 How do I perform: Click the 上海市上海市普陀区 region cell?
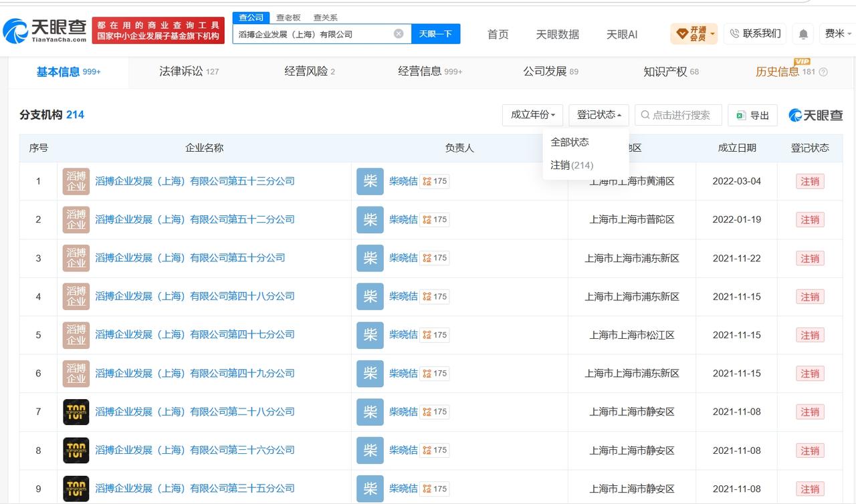632,219
